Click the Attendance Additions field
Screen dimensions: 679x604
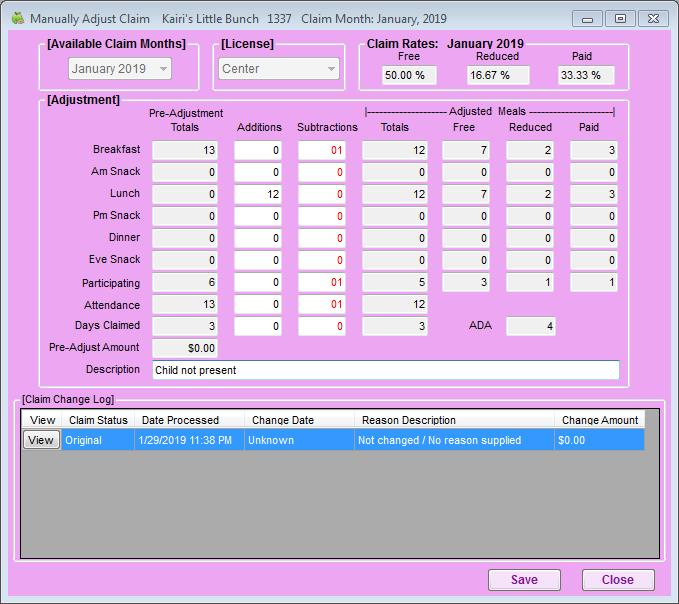[x=258, y=304]
